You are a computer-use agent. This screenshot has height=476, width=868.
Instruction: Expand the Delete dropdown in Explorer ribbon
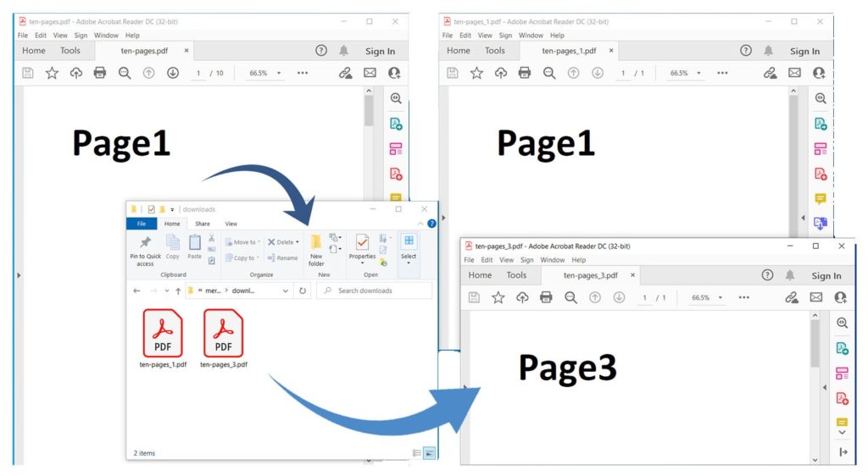click(x=298, y=242)
